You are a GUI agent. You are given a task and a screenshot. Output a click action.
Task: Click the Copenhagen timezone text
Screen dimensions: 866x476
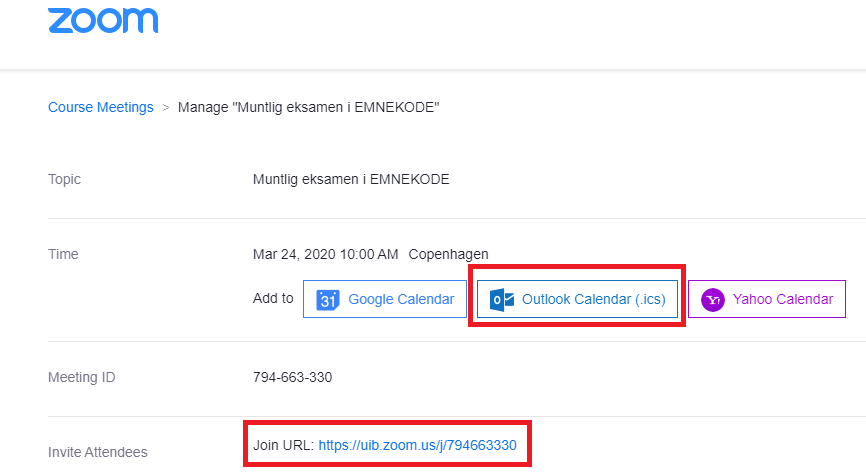[448, 254]
